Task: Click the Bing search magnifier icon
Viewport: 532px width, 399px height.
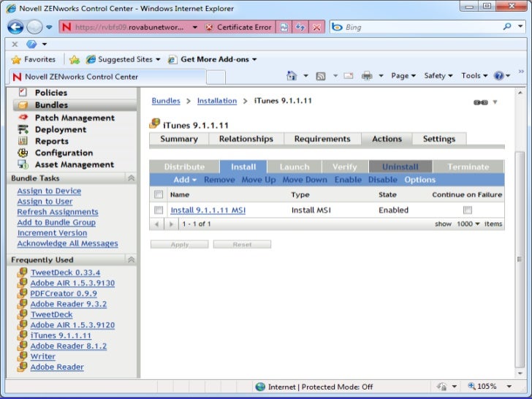Action: coord(507,26)
